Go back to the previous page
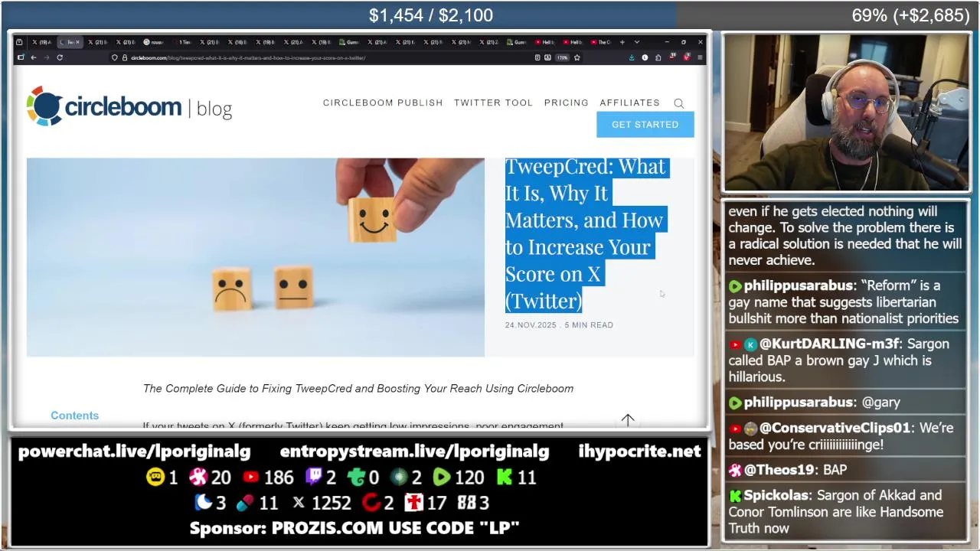This screenshot has height=551, width=980. [34, 57]
